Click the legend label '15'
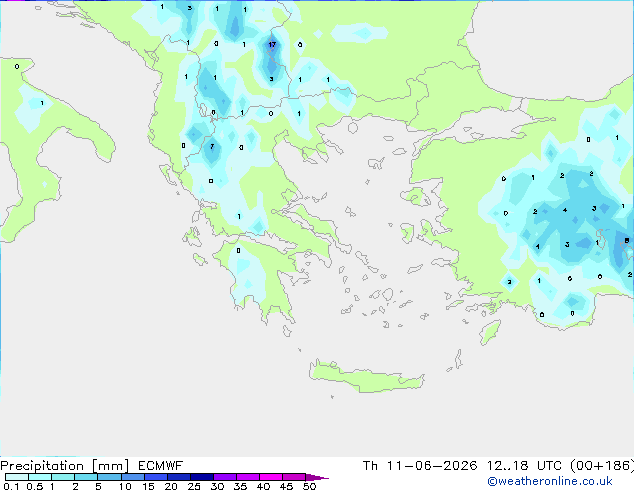This screenshot has width=634, height=490. 148,486
